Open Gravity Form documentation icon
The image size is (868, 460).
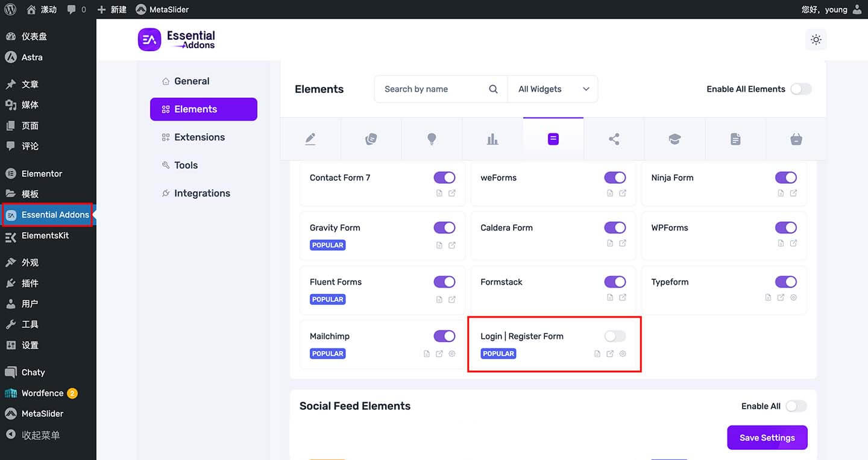point(439,245)
